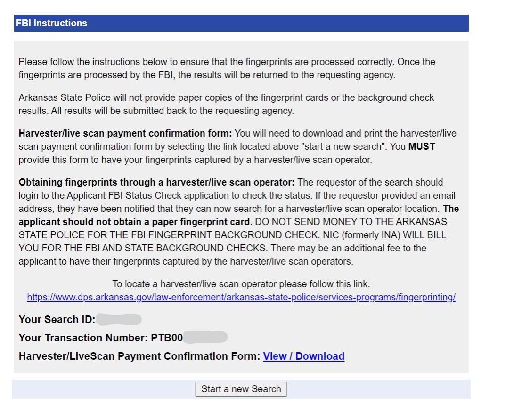Viewport: 522px width, 420px height.
Task: Click the bolded MUST word in instructions
Action: pos(426,146)
